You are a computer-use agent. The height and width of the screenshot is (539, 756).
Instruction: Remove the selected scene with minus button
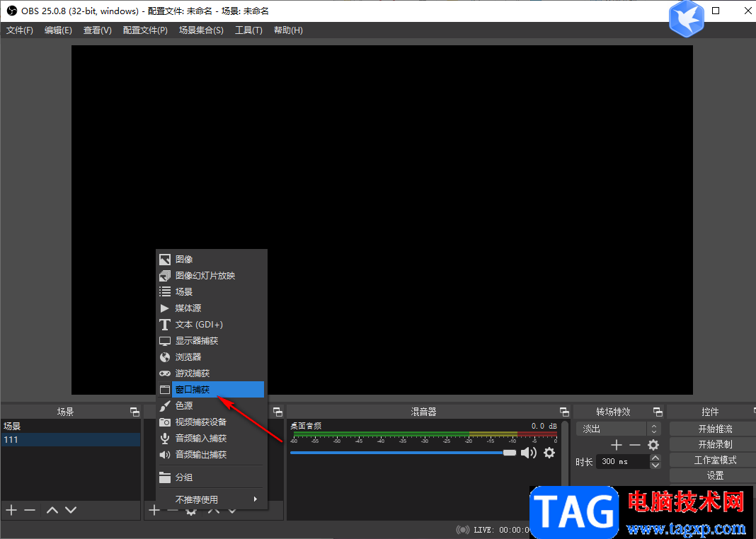[x=30, y=509]
